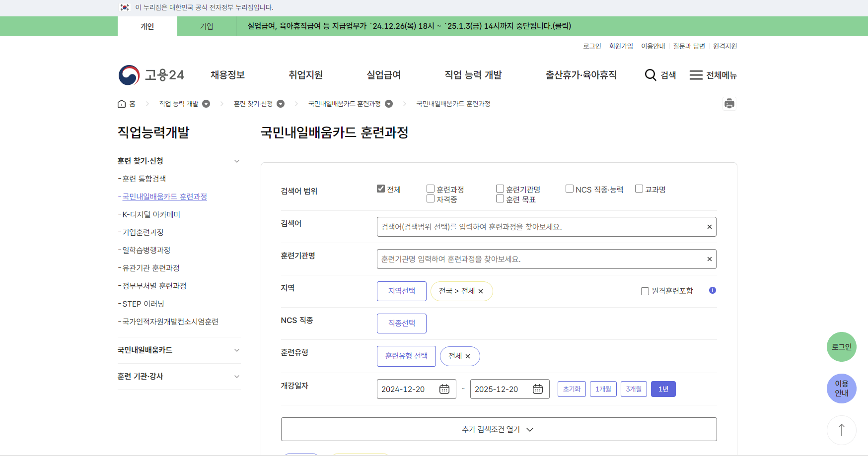Click the scroll-to-top arrow button
868x456 pixels.
click(841, 430)
